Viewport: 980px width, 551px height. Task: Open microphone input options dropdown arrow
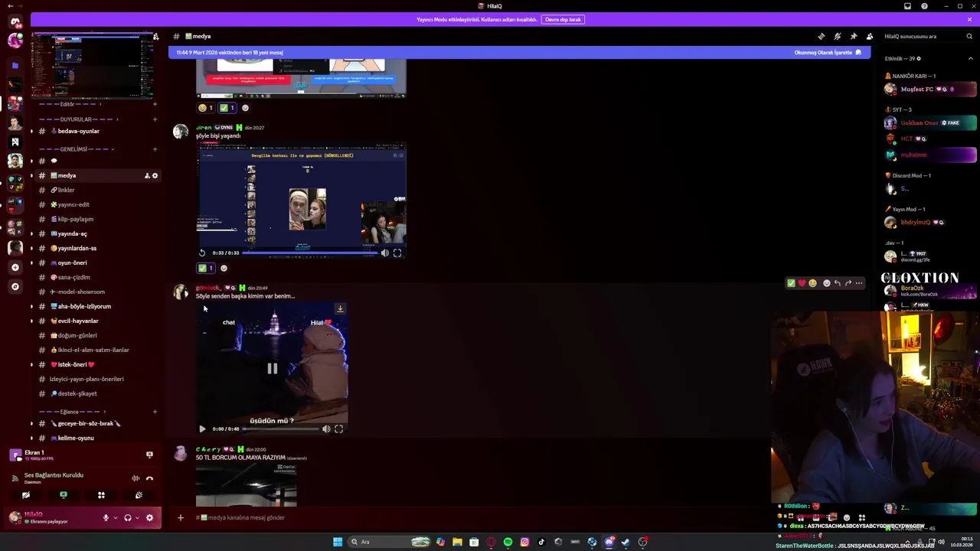[116, 518]
